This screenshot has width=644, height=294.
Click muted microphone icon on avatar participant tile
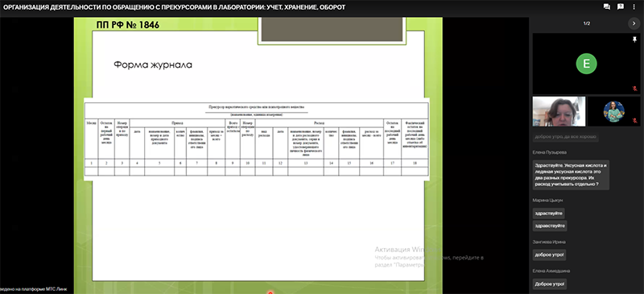(x=634, y=122)
